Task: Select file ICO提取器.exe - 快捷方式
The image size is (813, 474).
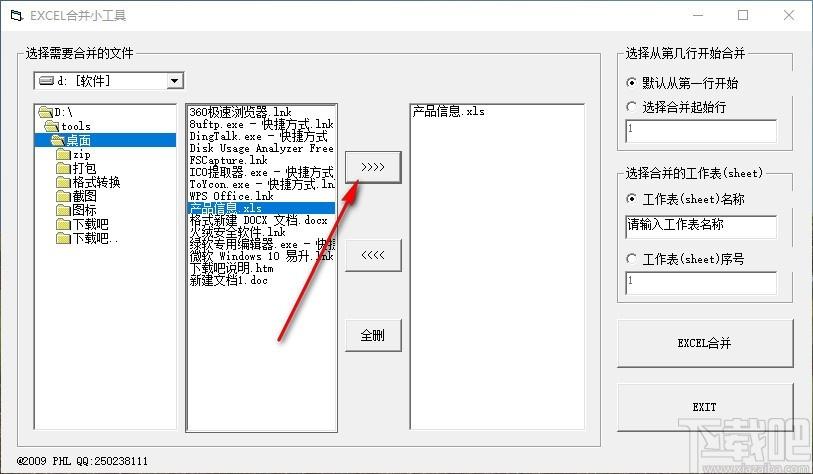Action: point(261,172)
